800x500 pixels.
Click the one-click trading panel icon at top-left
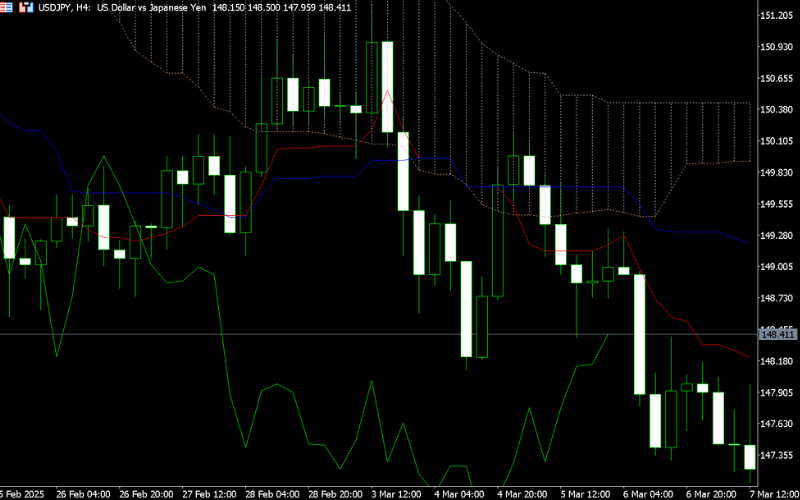click(x=8, y=7)
